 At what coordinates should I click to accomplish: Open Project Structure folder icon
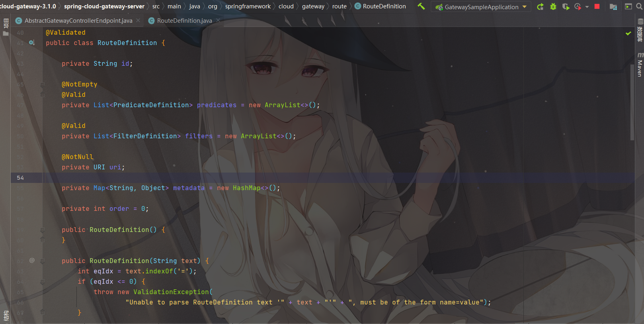pos(613,7)
